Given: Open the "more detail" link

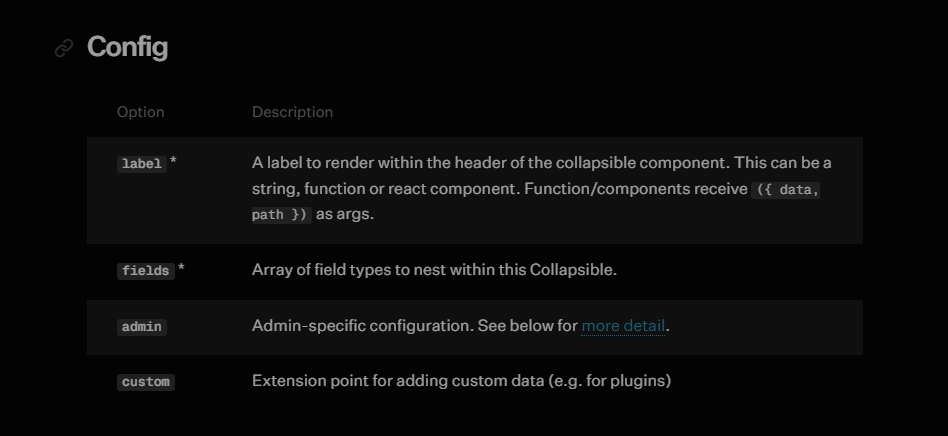Looking at the screenshot, I should 623,326.
